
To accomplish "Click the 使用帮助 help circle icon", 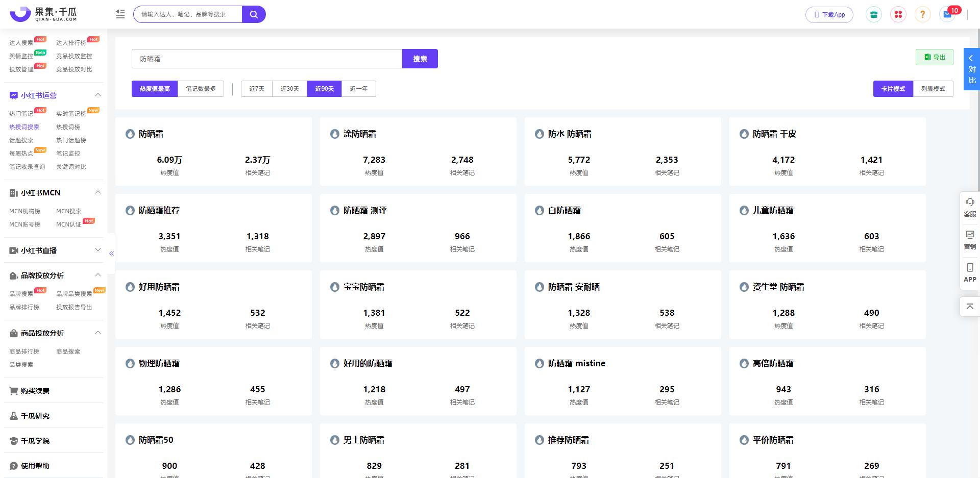I will tap(14, 466).
